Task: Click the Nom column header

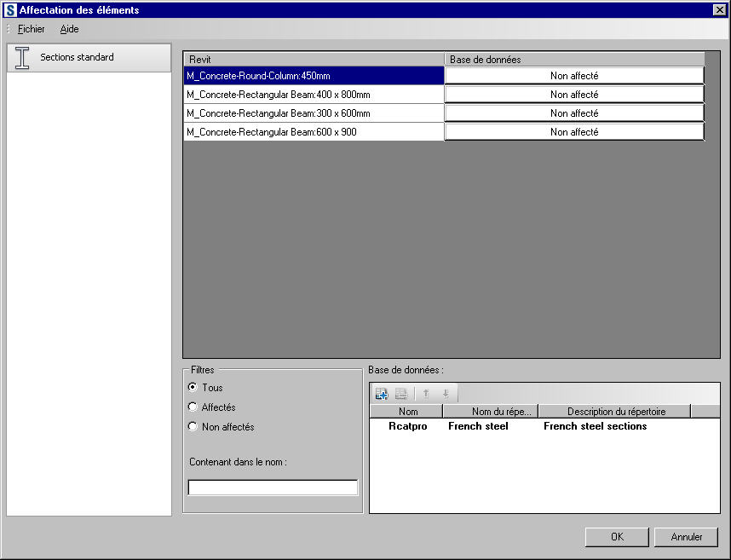Action: coord(406,411)
